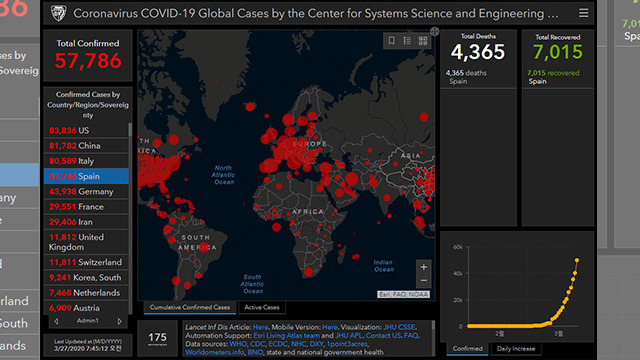Image resolution: width=640 pixels, height=360 pixels.
Task: Expand the map with the corner icon
Action: [435, 31]
